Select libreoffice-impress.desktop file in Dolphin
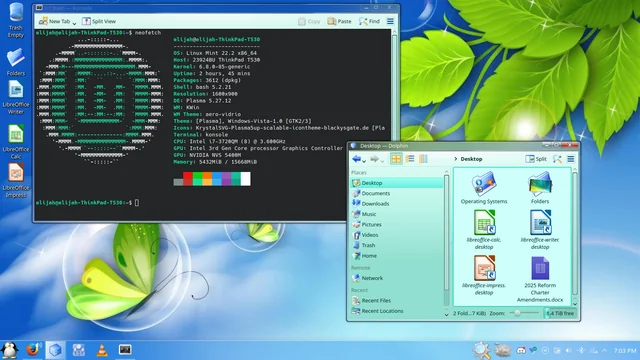This screenshot has width=640, height=360. click(484, 276)
